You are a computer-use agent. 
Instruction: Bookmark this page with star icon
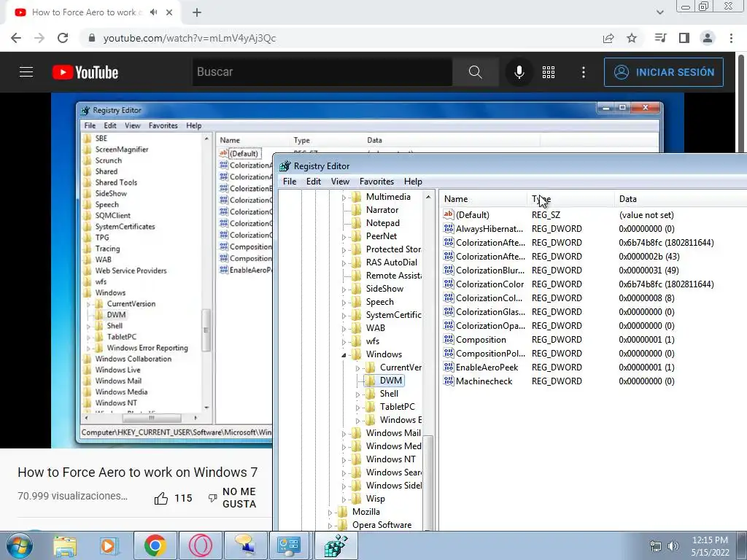tap(632, 38)
